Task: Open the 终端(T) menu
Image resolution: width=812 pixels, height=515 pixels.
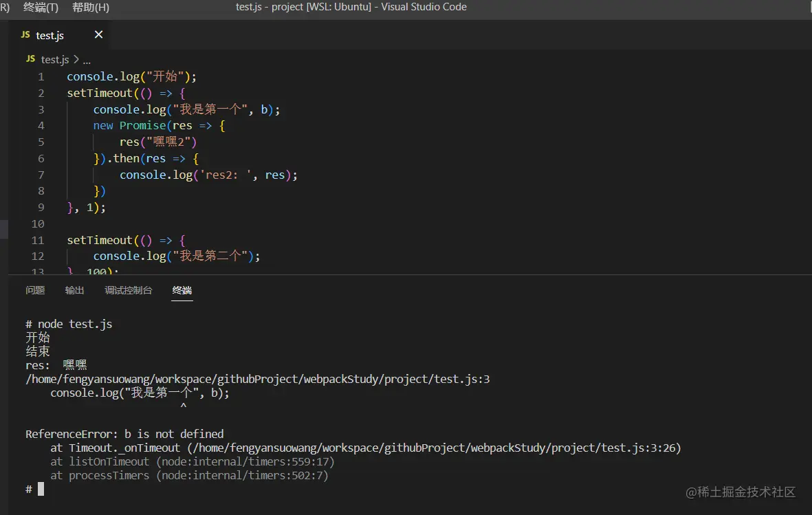Action: [x=41, y=8]
